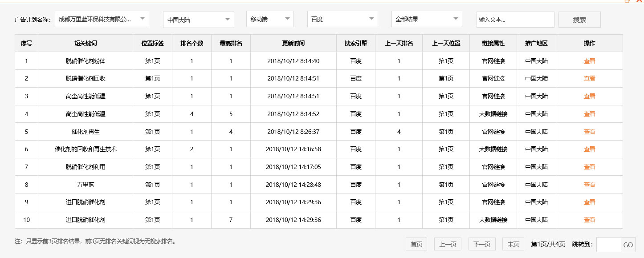Click the 上一页 previous page button
The image size is (644, 258).
447,244
